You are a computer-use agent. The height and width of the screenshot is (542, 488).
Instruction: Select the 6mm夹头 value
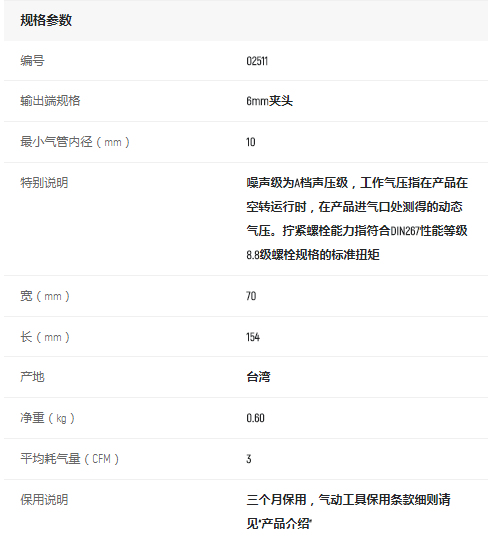coord(270,101)
